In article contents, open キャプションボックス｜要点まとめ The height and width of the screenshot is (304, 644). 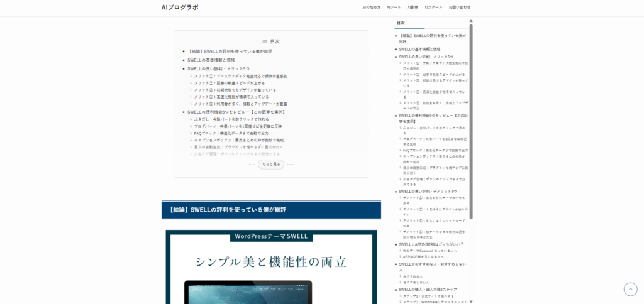pos(239,140)
